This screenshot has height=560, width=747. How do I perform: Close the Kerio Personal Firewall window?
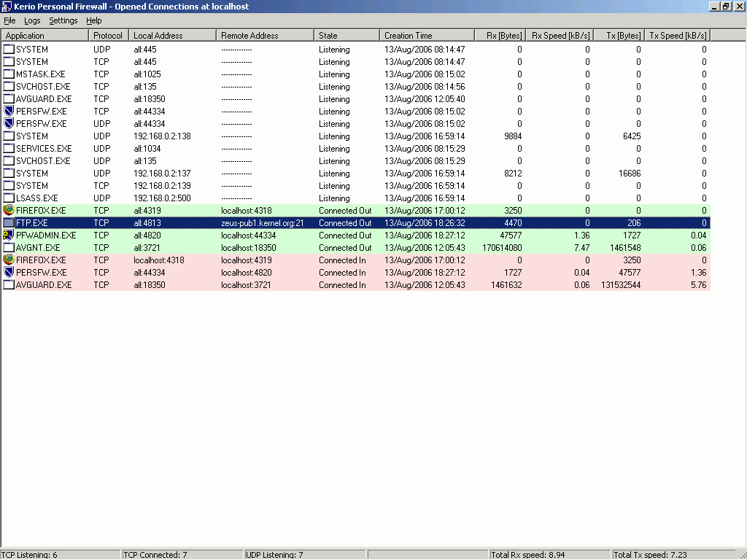pyautogui.click(x=740, y=7)
